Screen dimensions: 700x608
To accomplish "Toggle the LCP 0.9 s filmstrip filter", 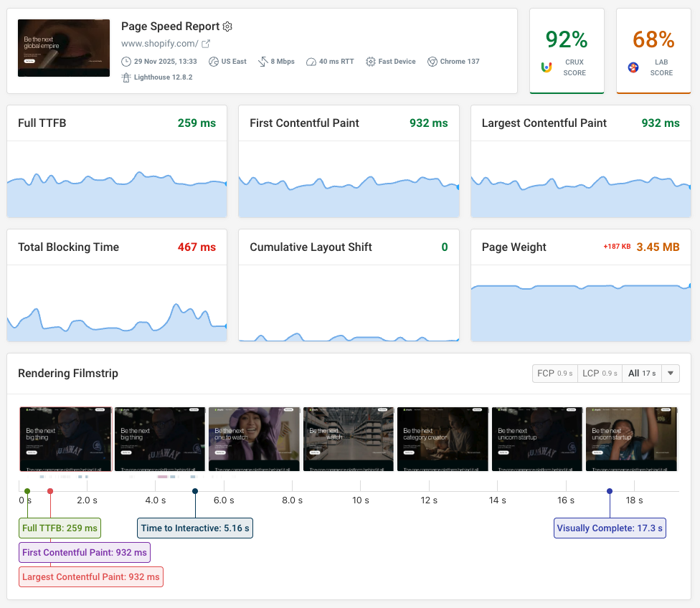I will (600, 373).
